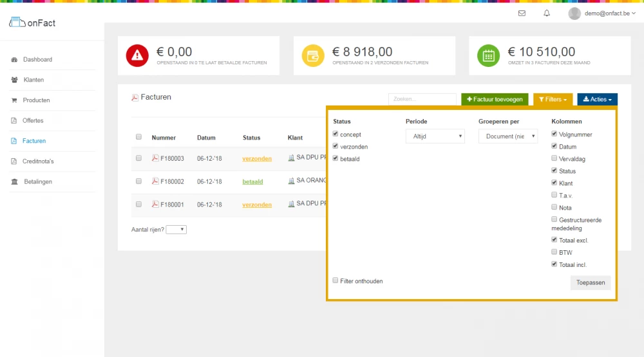
Task: Go to Klanten in the sidebar
Action: coord(33,80)
